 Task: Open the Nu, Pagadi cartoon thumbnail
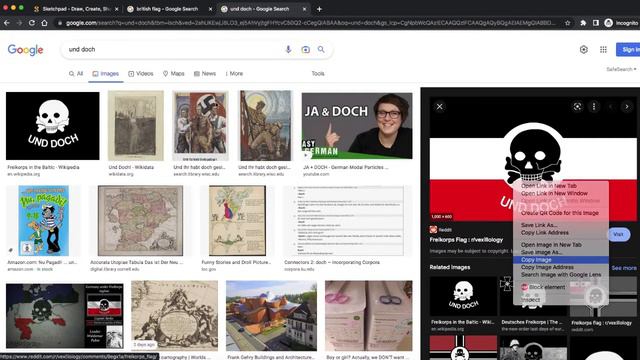44,221
